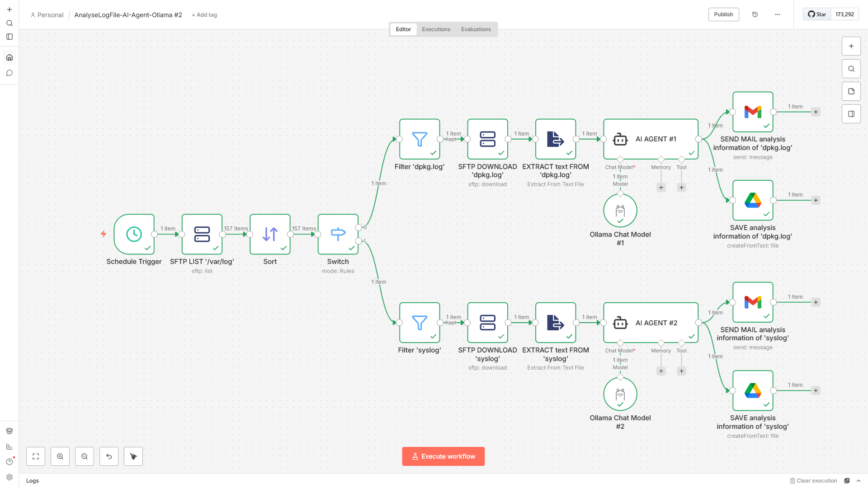Expand the Logs panel chevron
This screenshot has height=488, width=868.
[858, 481]
